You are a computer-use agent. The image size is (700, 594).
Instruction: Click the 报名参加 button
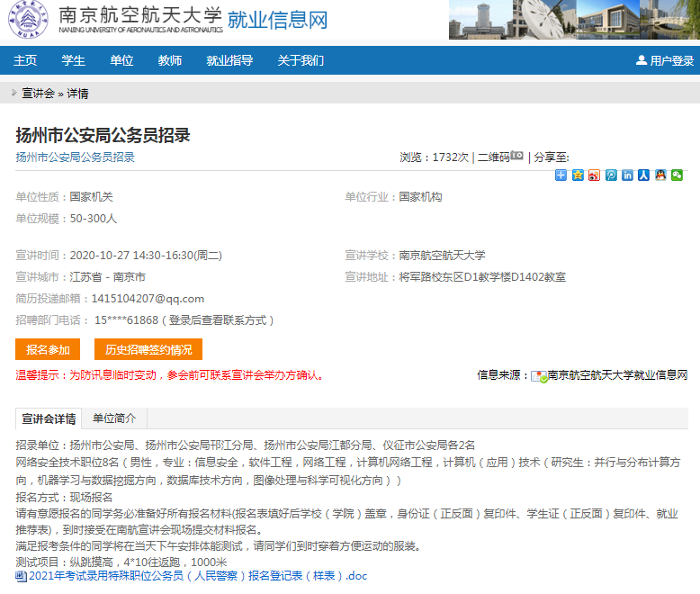coord(48,349)
